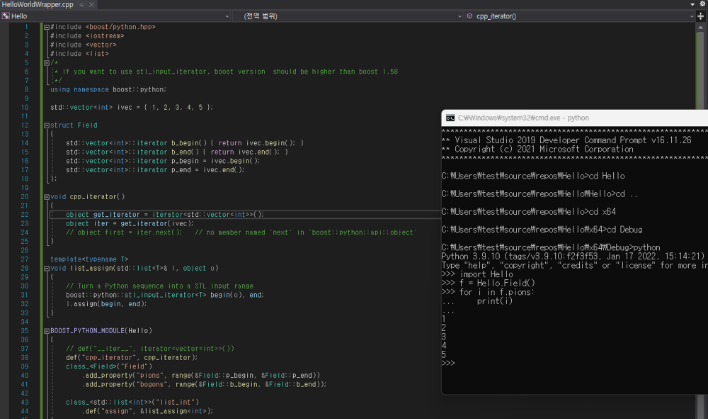Click '#include <vector>' on line 3

coord(83,45)
